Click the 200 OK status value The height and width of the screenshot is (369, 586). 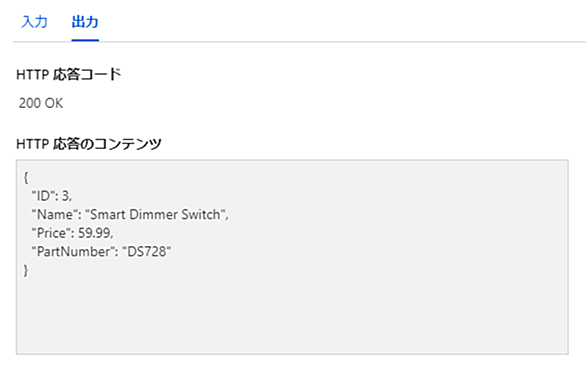[x=41, y=103]
